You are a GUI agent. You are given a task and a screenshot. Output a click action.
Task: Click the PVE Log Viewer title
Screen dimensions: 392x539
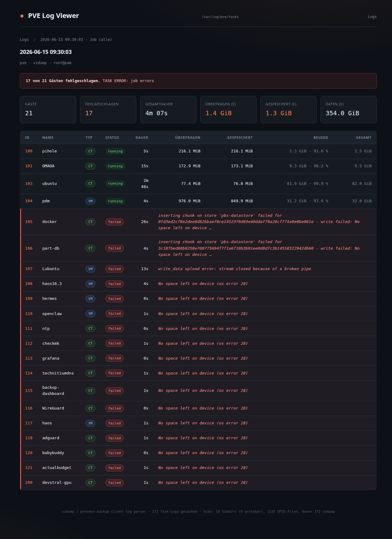coord(53,16)
